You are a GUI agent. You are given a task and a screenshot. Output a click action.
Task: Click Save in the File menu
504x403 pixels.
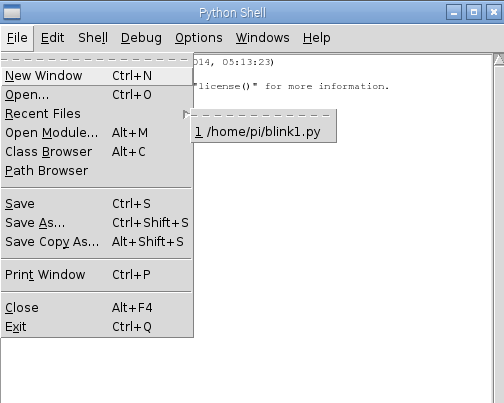click(97, 204)
